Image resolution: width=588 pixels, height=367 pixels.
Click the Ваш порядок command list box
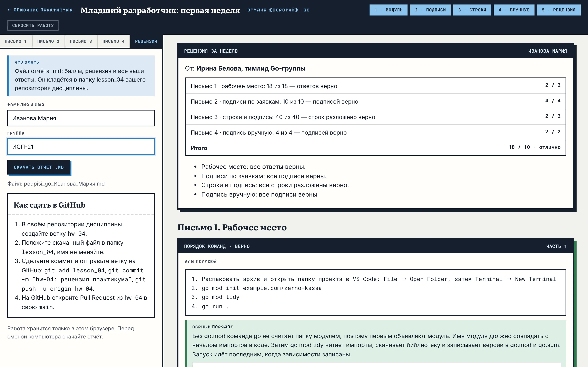375,293
